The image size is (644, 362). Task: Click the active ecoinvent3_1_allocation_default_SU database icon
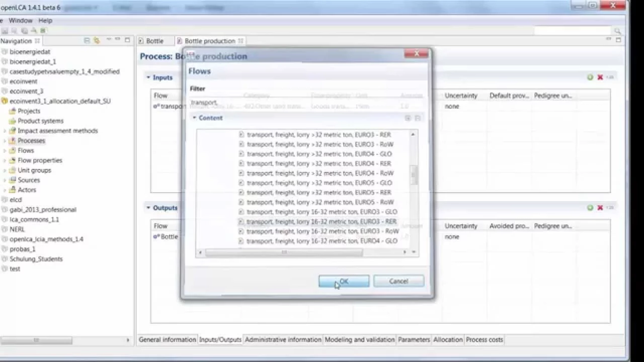(5, 101)
